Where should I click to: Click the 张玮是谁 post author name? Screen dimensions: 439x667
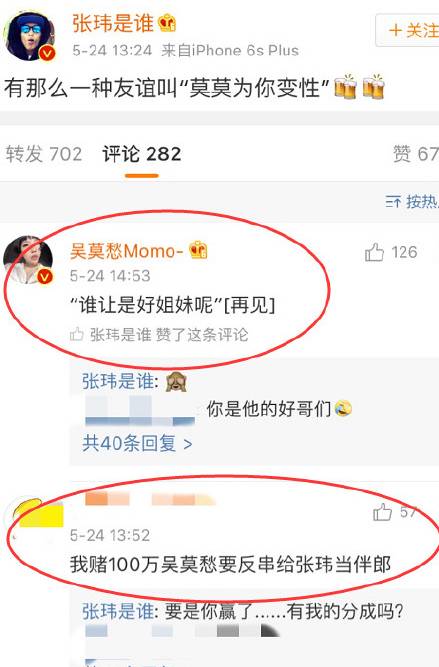[x=113, y=23]
